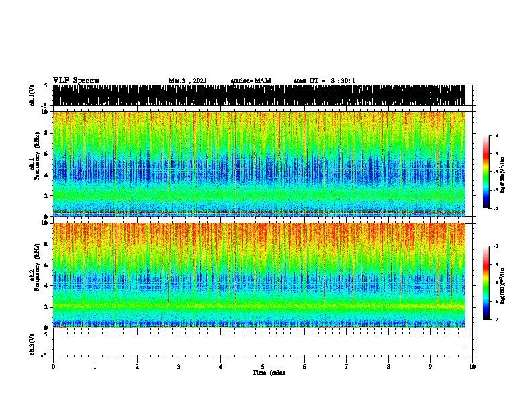The image size is (532, 411).
Task: Select the date text 'Mar.3 , 2021'
Action: 187,81
